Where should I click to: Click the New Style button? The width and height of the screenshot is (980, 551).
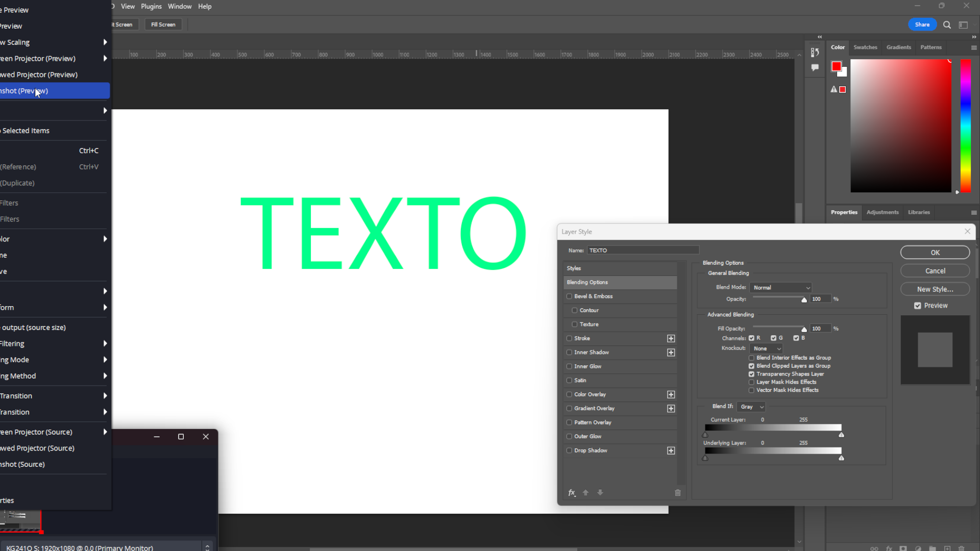tap(935, 289)
